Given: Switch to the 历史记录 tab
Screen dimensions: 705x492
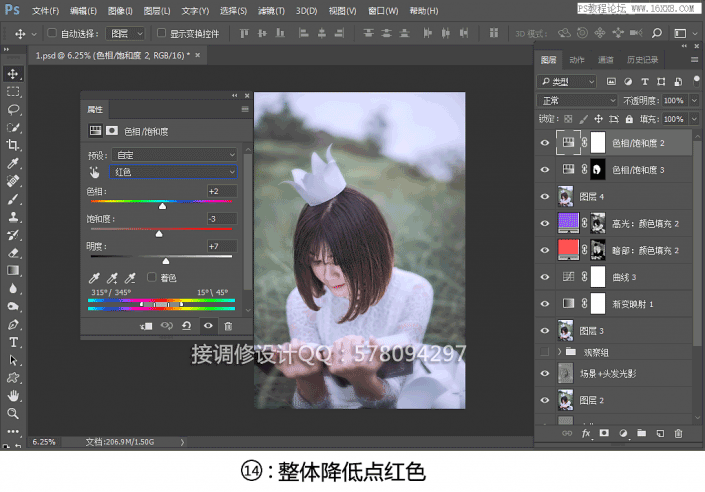Looking at the screenshot, I should [x=642, y=60].
